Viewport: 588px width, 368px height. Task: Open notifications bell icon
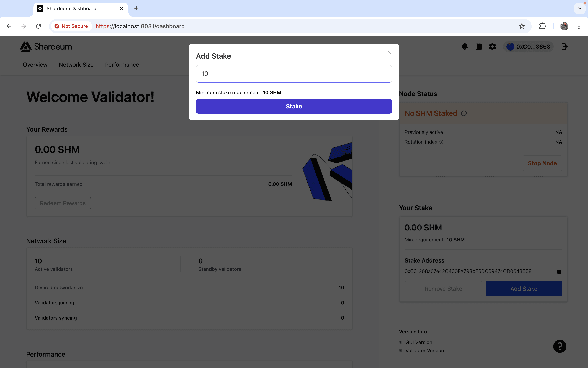click(464, 47)
